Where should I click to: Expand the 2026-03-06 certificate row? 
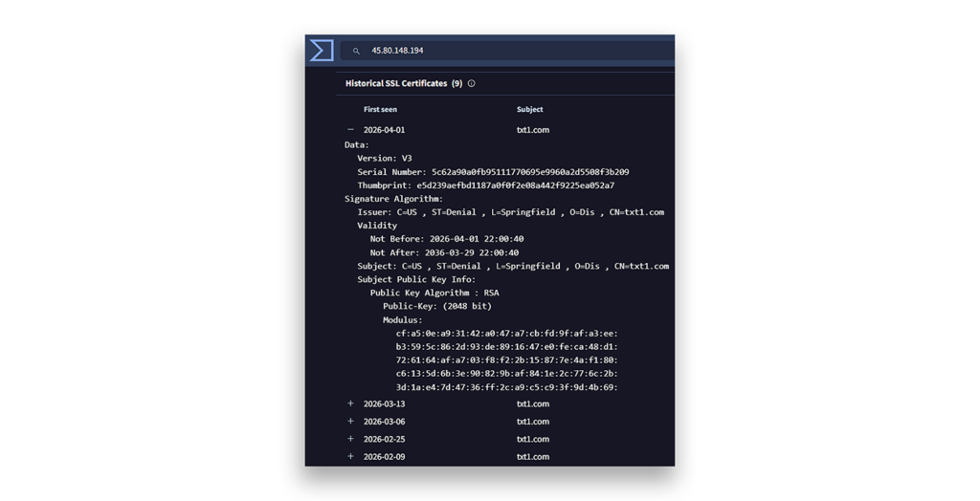350,421
